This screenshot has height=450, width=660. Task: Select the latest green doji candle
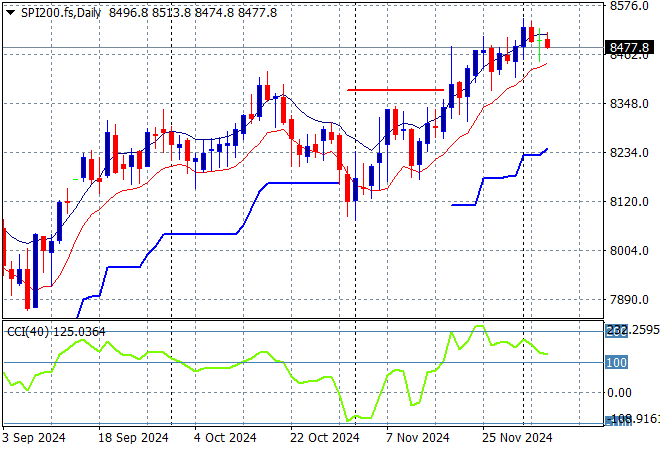(540, 45)
